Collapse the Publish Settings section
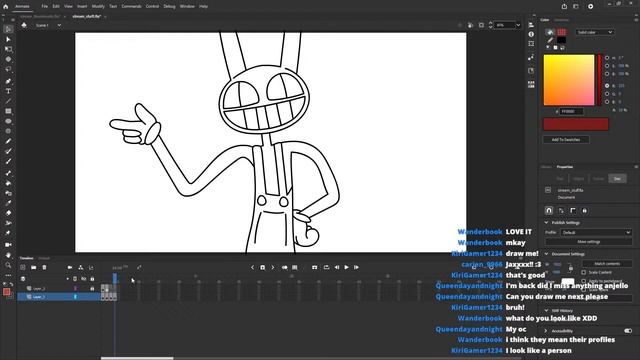Image resolution: width=640 pixels, height=360 pixels. (x=547, y=222)
